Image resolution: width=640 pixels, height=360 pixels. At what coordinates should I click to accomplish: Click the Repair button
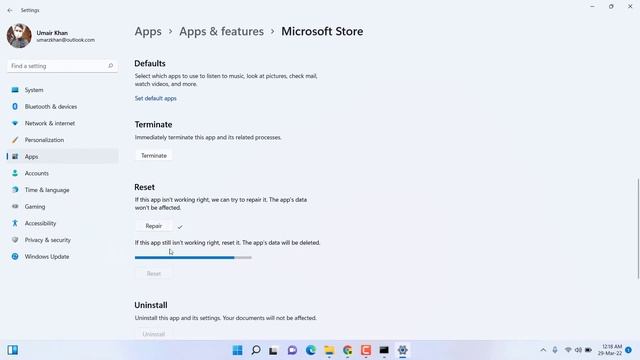154,226
